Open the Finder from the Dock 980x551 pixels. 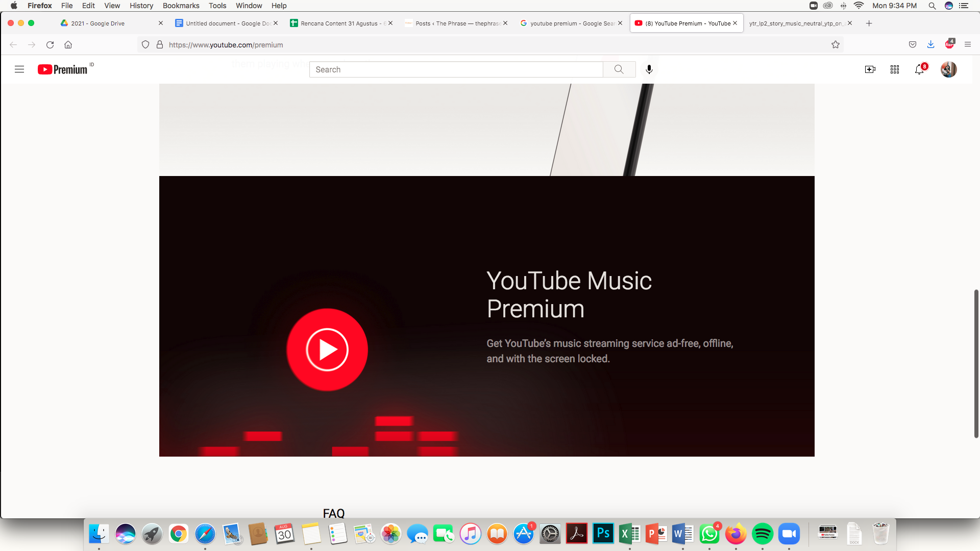(99, 534)
